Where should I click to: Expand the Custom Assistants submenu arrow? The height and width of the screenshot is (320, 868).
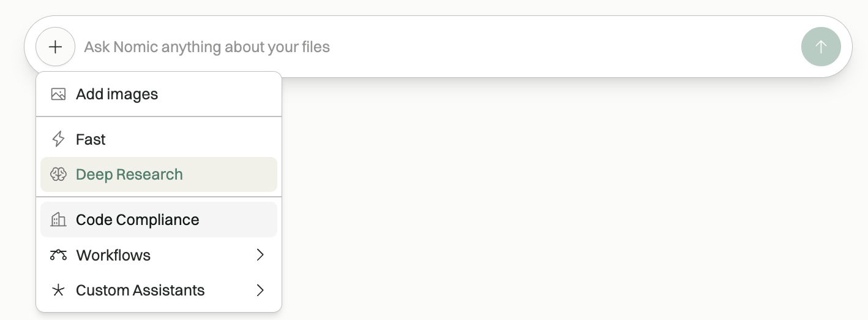pos(260,290)
